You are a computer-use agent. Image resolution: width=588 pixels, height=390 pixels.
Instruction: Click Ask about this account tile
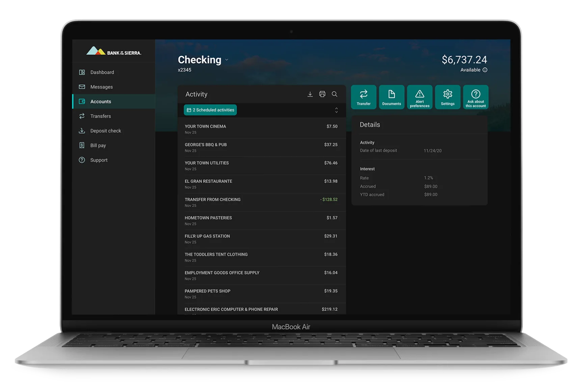click(x=476, y=97)
